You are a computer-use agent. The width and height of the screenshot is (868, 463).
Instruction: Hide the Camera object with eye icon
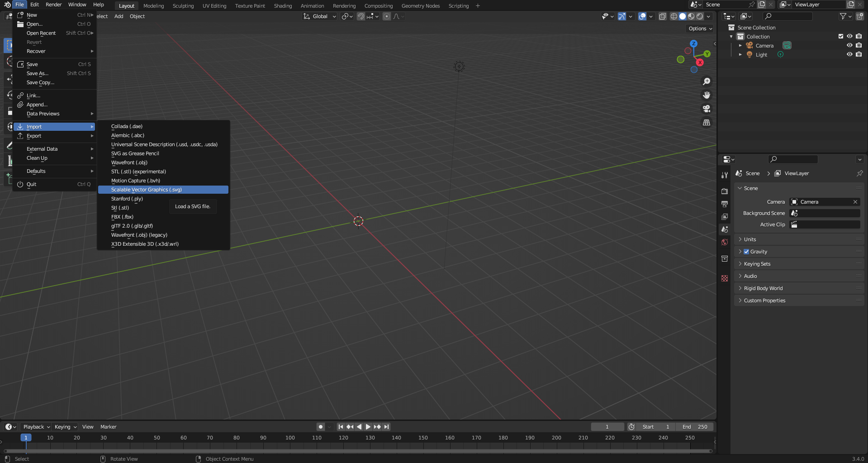pyautogui.click(x=850, y=45)
